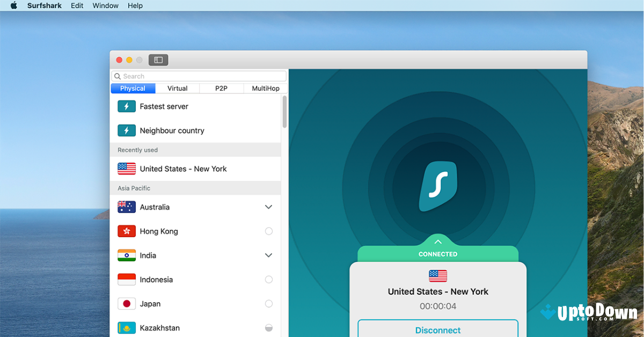The image size is (644, 337).
Task: Click the Australia flag icon
Action: tap(127, 207)
